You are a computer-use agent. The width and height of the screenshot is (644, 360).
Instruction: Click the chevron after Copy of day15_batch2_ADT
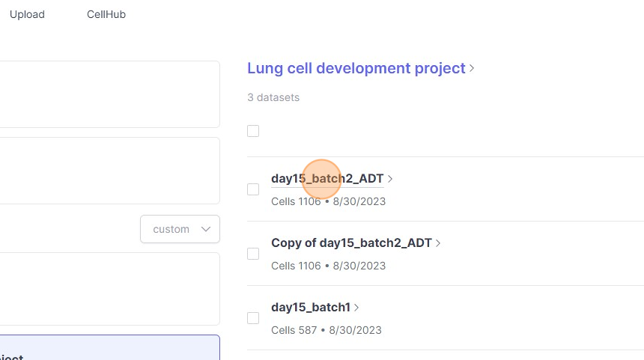pos(439,243)
